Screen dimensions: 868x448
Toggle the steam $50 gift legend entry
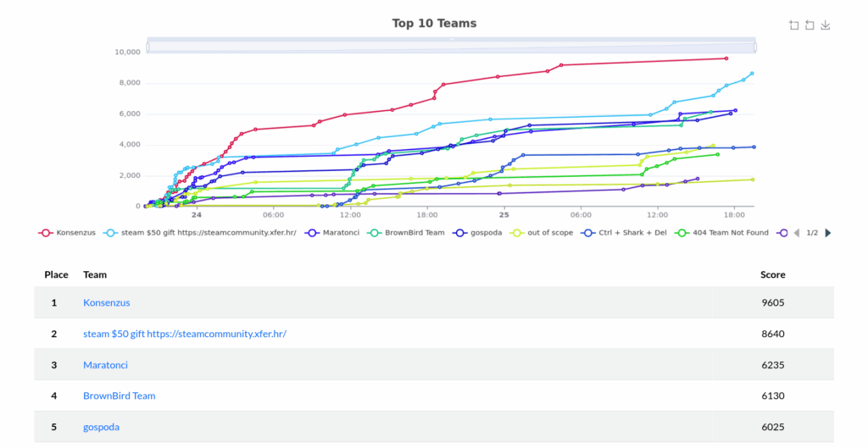click(200, 233)
